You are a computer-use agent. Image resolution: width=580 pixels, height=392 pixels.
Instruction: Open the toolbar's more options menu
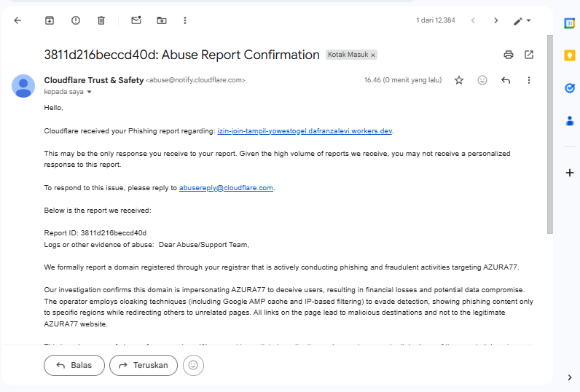click(185, 20)
